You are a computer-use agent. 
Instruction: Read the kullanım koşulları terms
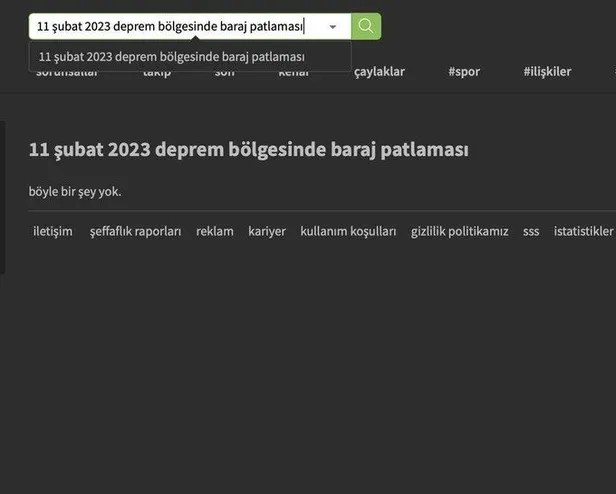[x=348, y=231]
